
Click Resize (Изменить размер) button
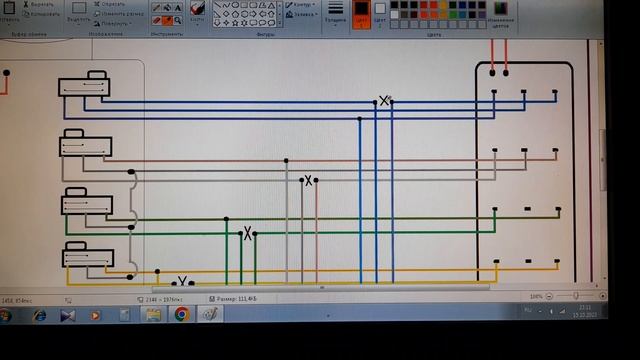click(118, 14)
